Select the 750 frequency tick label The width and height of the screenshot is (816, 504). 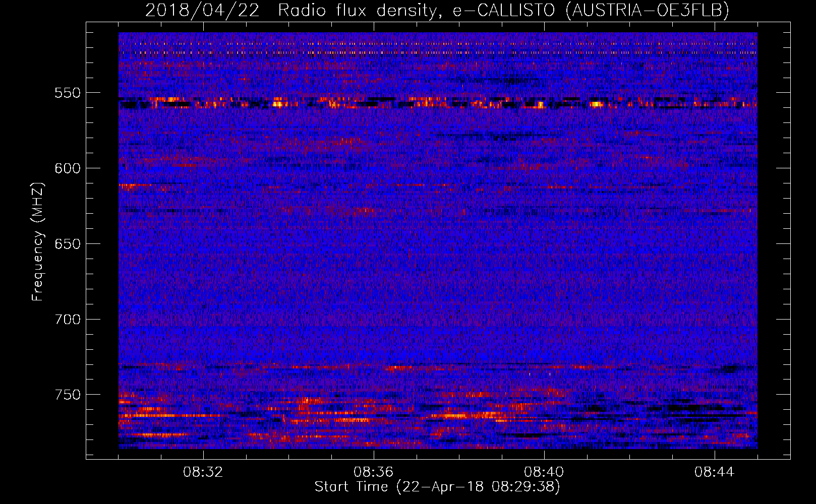(x=67, y=395)
